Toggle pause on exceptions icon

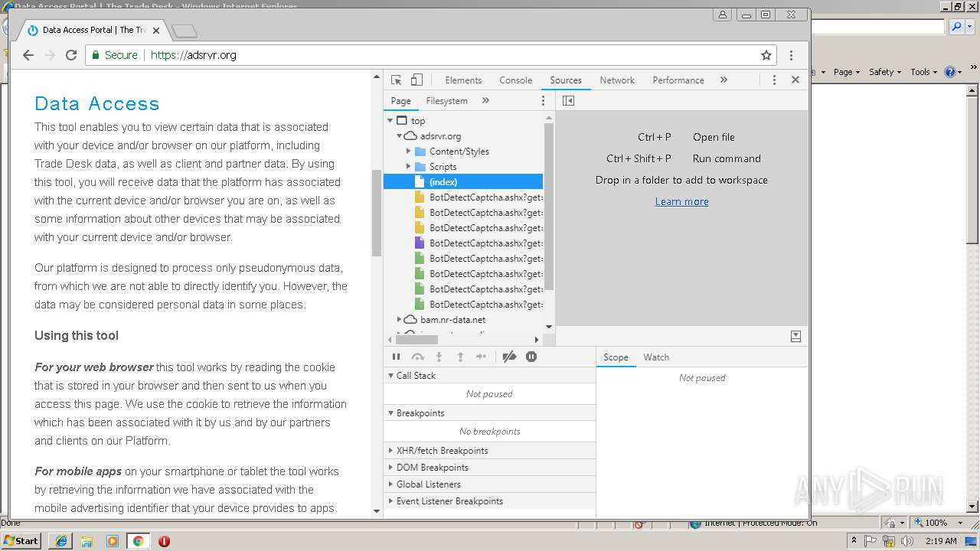[x=531, y=357]
